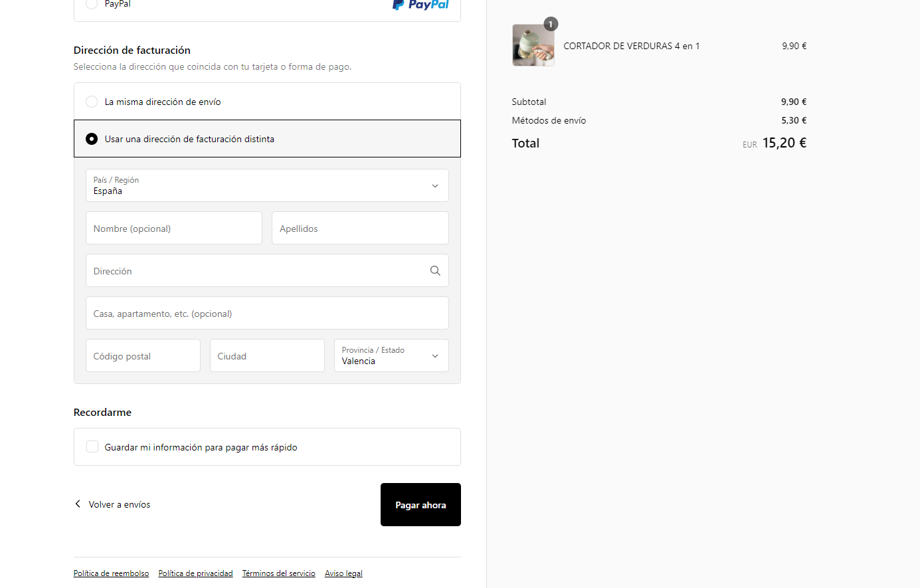920x588 pixels.
Task: Check Guardar mi información para pagar más rápido
Action: pyautogui.click(x=92, y=447)
